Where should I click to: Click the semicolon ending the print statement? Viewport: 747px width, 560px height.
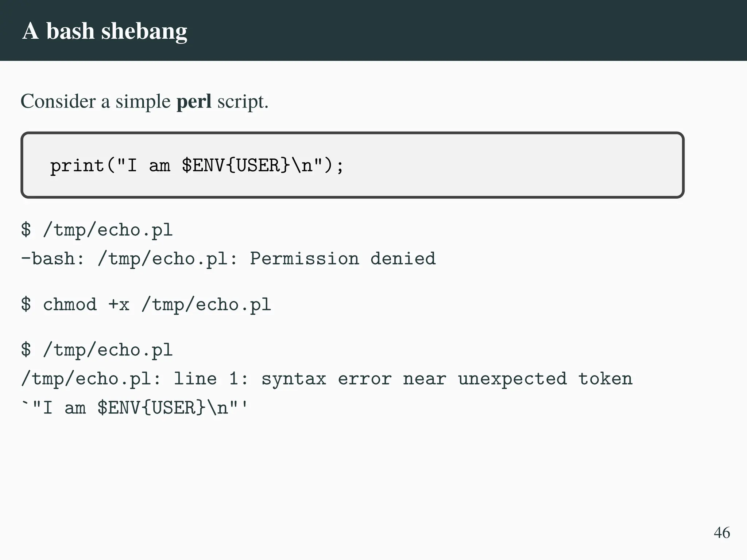(x=340, y=166)
